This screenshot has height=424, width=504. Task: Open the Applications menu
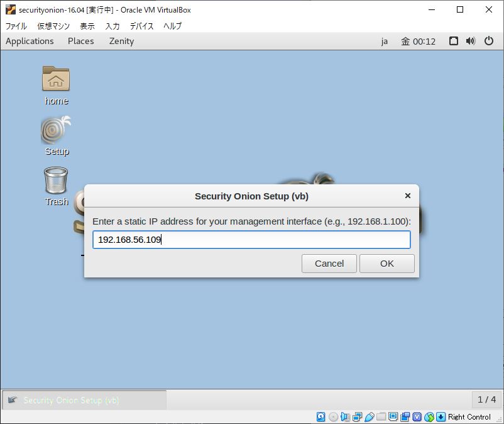pos(30,41)
